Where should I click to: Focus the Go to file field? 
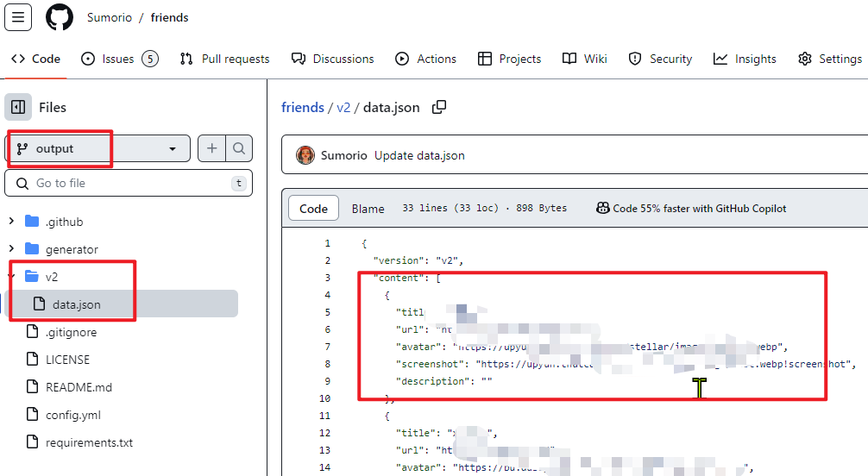(129, 183)
